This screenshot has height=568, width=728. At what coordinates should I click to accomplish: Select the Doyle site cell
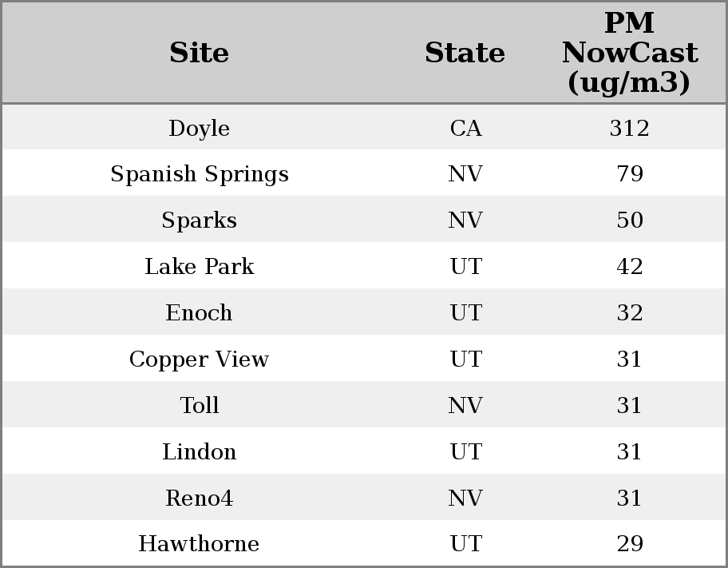click(199, 128)
